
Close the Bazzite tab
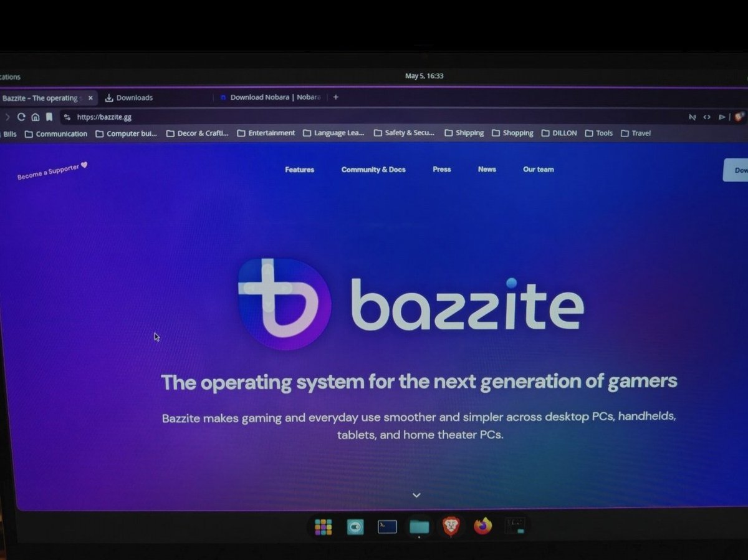90,98
